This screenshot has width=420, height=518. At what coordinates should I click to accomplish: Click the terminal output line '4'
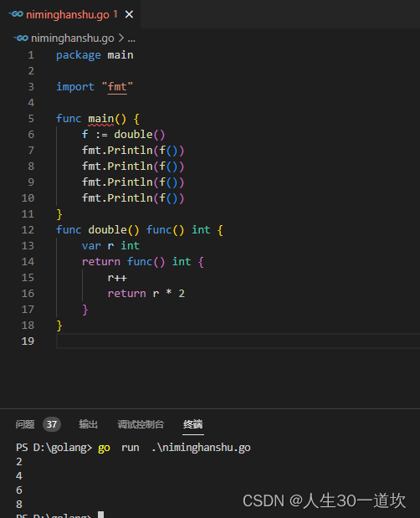pos(19,476)
